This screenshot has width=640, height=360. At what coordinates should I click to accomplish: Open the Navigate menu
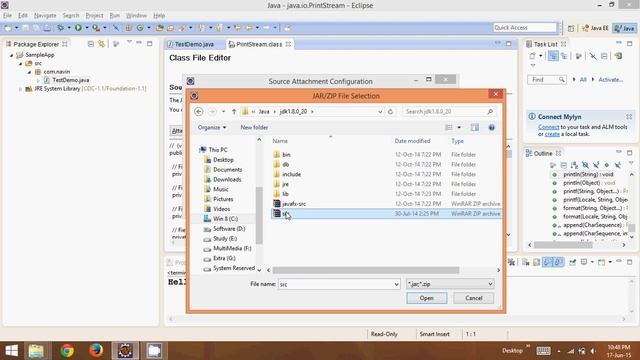[x=45, y=16]
